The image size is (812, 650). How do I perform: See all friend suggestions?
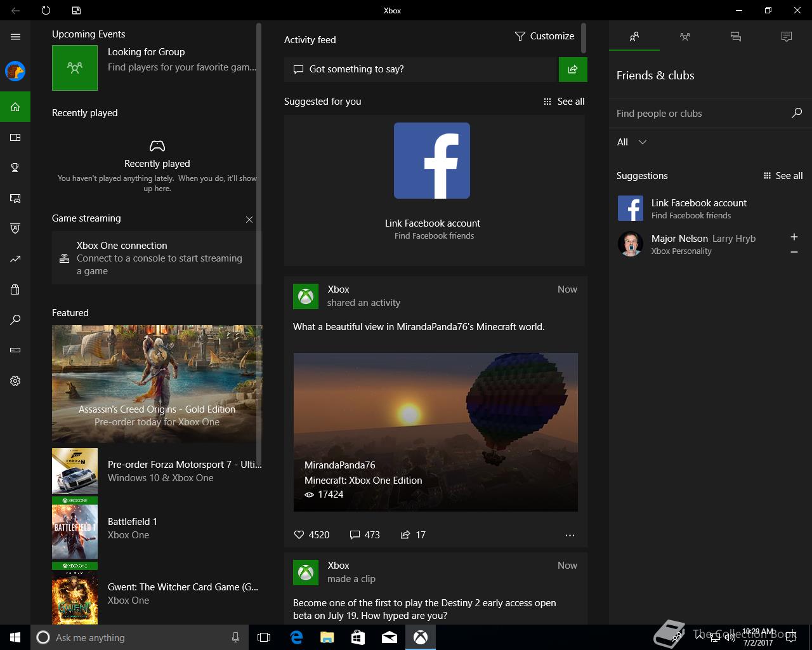coord(783,176)
